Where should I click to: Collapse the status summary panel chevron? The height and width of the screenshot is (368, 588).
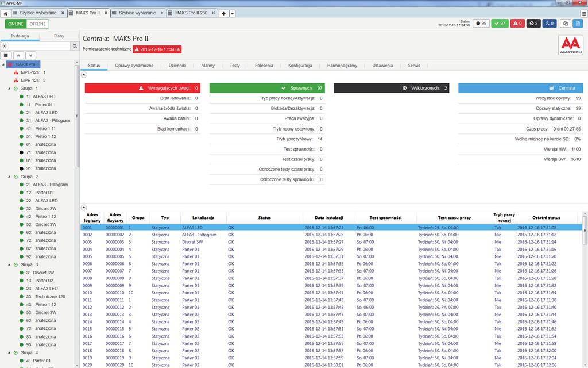coord(84,75)
